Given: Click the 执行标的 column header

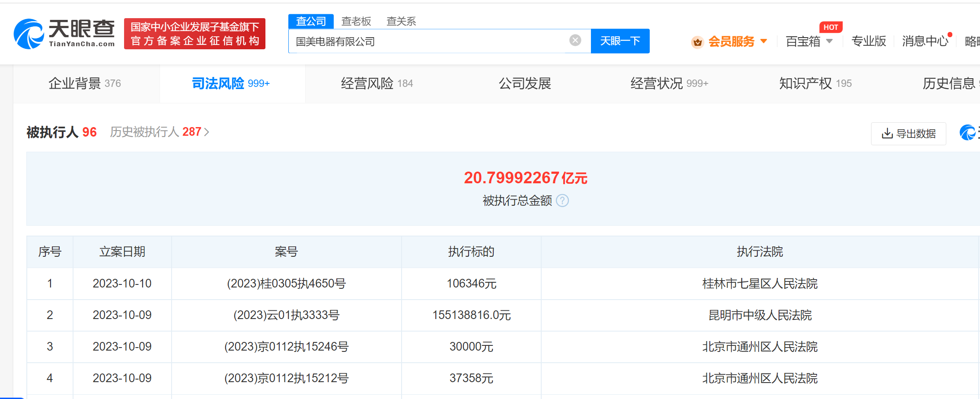Looking at the screenshot, I should [x=471, y=252].
